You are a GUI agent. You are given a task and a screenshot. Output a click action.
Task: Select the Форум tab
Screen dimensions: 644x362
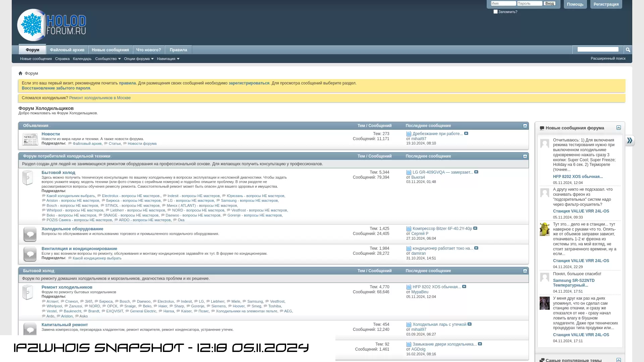tap(33, 50)
